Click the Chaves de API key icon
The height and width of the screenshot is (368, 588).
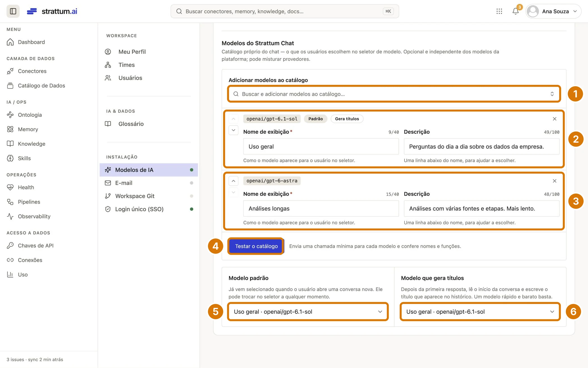[10, 246]
